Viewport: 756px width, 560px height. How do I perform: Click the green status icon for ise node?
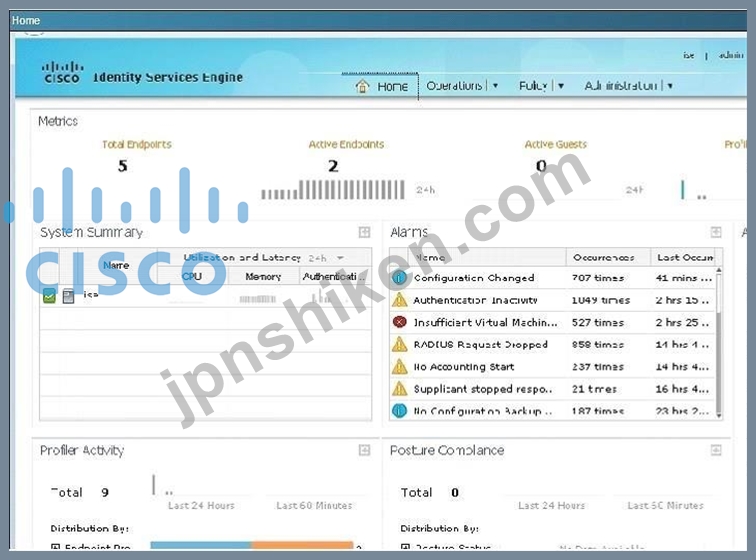[x=49, y=296]
